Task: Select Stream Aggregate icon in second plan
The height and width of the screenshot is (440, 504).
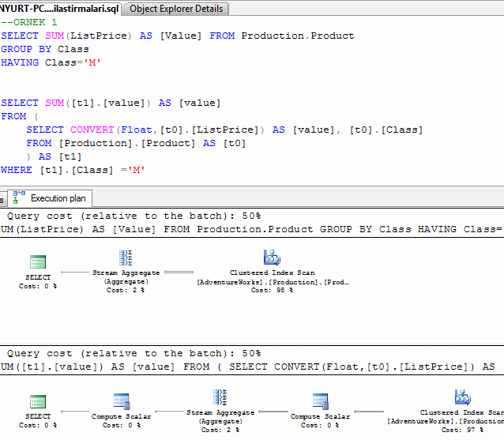Action: [220, 397]
